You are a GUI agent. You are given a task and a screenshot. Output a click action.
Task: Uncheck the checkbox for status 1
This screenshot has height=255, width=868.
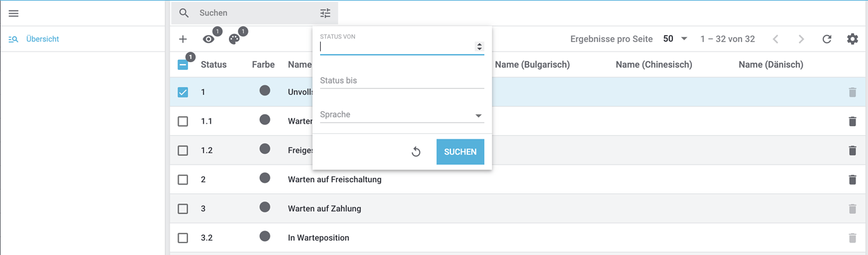click(x=183, y=92)
